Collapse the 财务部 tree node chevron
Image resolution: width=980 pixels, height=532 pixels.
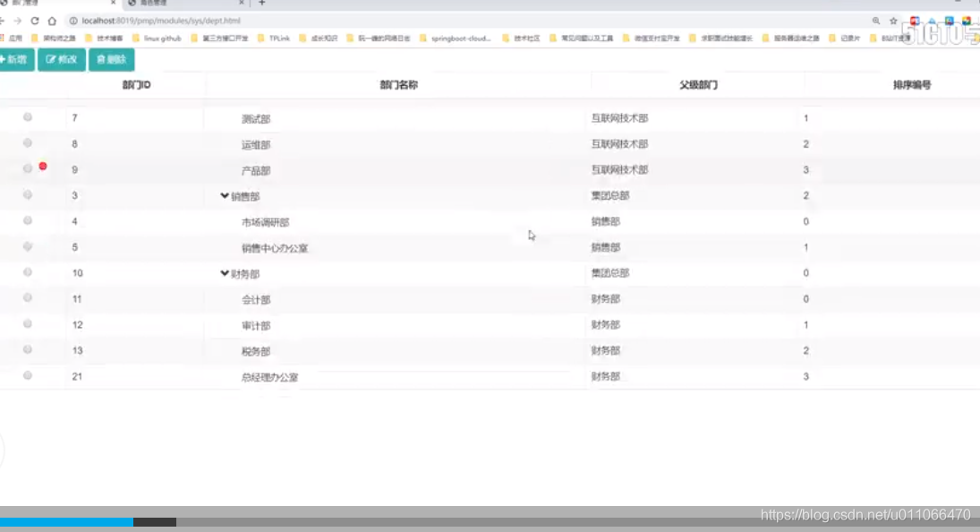click(225, 273)
